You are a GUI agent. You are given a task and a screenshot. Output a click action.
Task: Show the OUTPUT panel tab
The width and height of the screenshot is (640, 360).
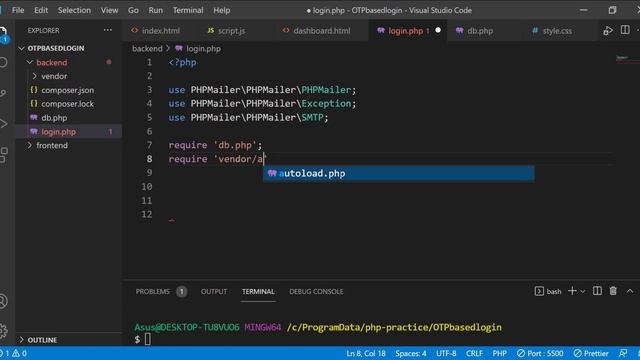(x=214, y=291)
